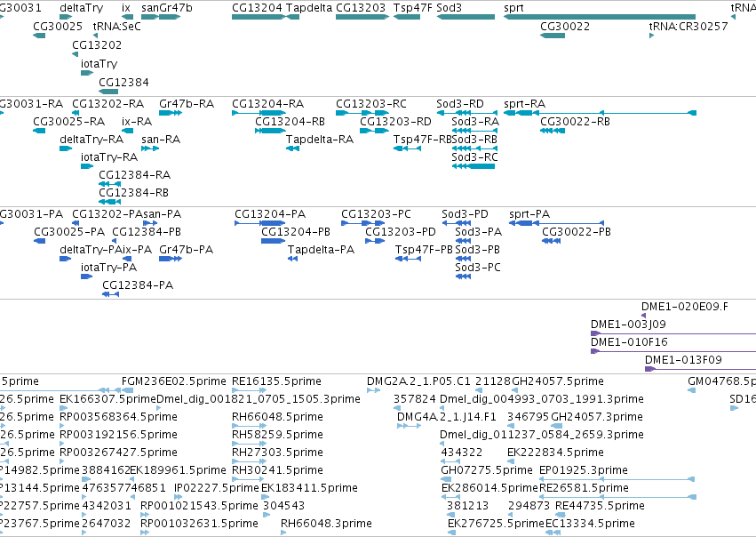Open transcript CG13204-RA
The height and width of the screenshot is (537, 756).
[267, 104]
